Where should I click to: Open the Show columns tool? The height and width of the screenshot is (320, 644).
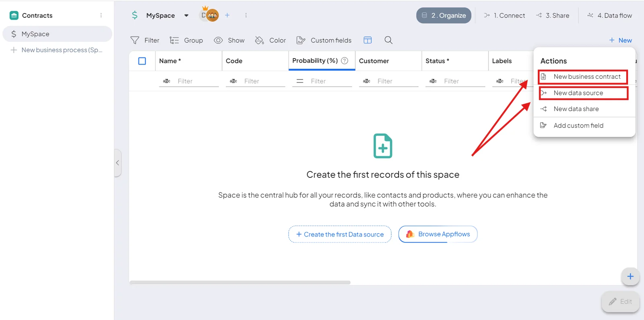[x=229, y=40]
